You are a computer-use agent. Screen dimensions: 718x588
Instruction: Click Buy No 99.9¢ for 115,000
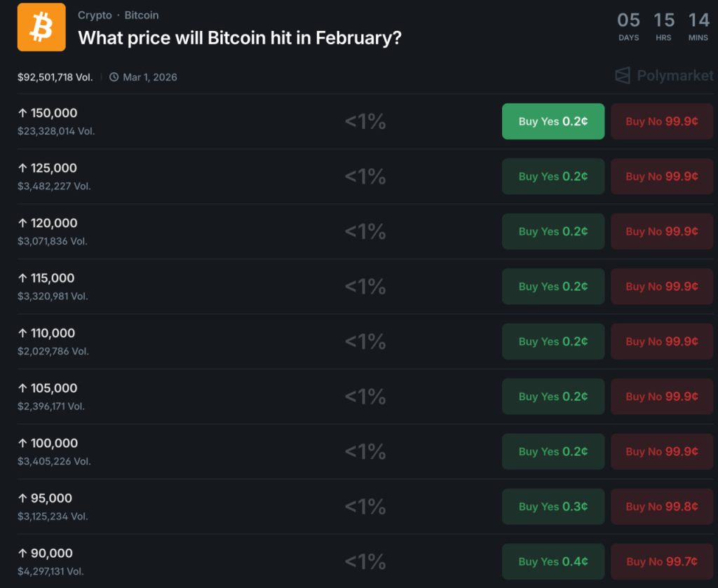(x=661, y=286)
